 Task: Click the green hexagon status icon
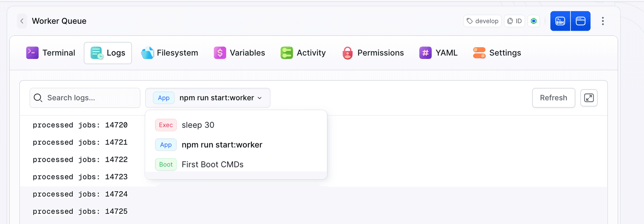coord(534,21)
